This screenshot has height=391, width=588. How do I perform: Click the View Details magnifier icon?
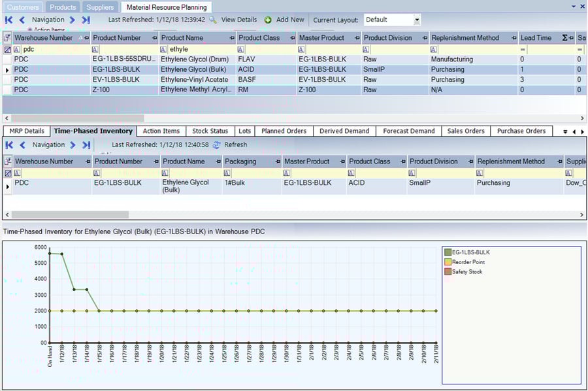pos(212,20)
